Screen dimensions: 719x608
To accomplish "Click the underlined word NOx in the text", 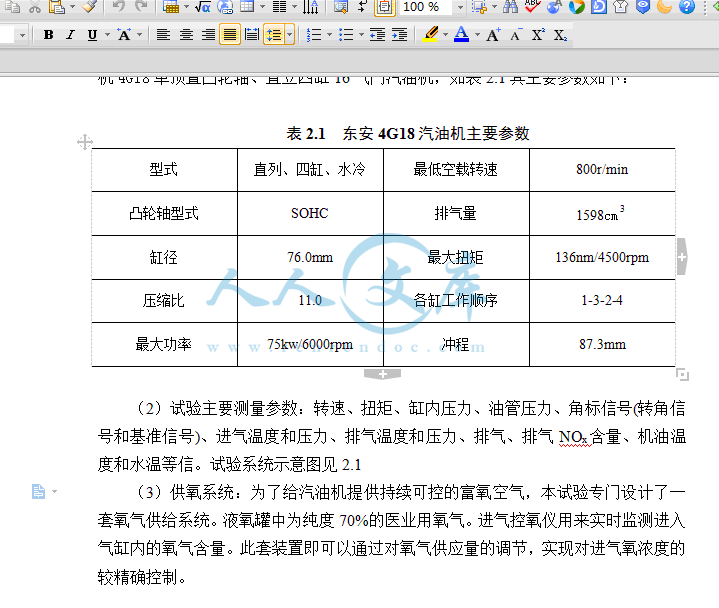I will click(573, 437).
